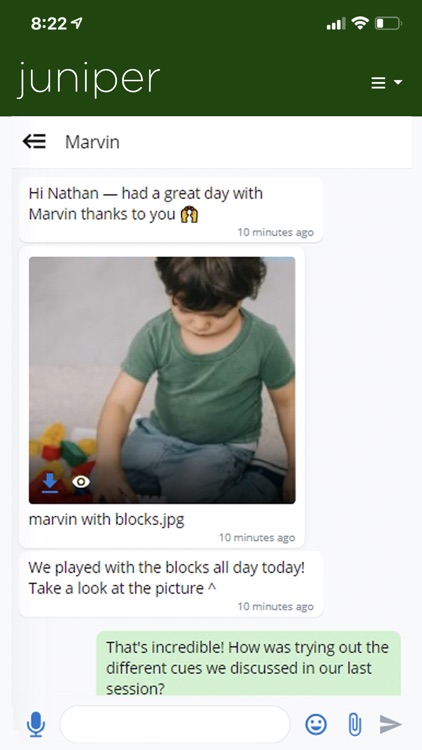Expand the header menu caret arrow
The image size is (422, 750).
point(398,82)
